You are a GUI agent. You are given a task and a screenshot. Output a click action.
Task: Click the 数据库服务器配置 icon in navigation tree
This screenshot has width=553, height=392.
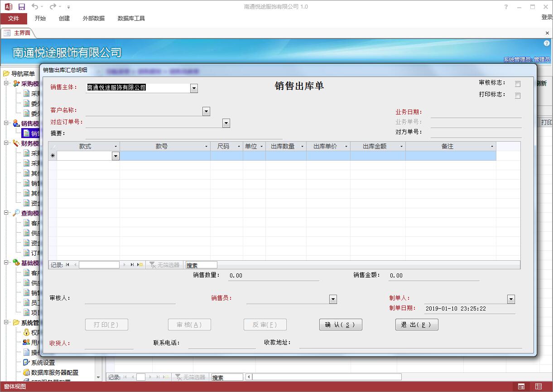[x=26, y=373]
